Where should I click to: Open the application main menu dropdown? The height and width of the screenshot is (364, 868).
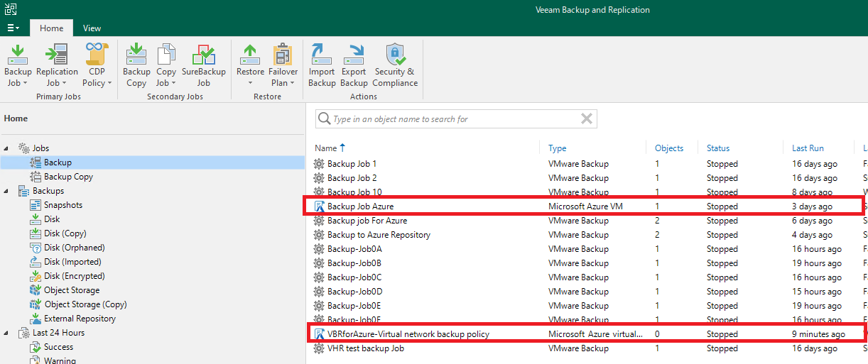pos(13,28)
